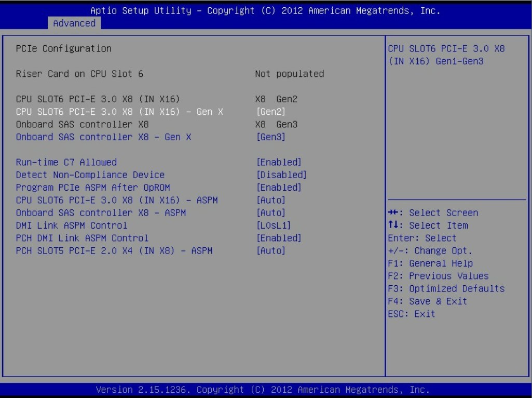The image size is (532, 398).
Task: Open Auto value for PCH SLOT5 ASPM
Action: (x=271, y=250)
